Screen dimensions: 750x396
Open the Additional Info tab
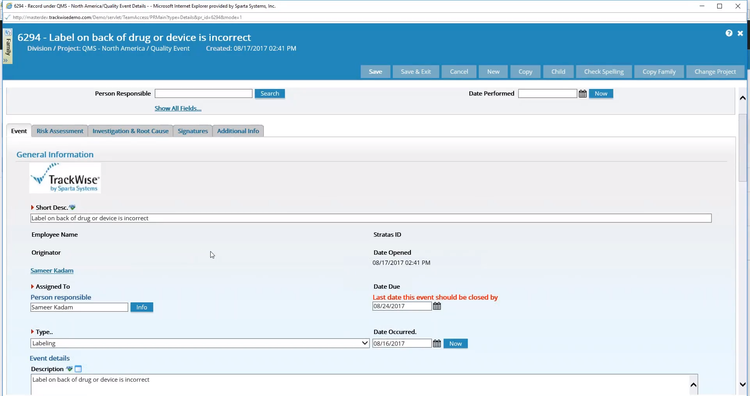238,131
